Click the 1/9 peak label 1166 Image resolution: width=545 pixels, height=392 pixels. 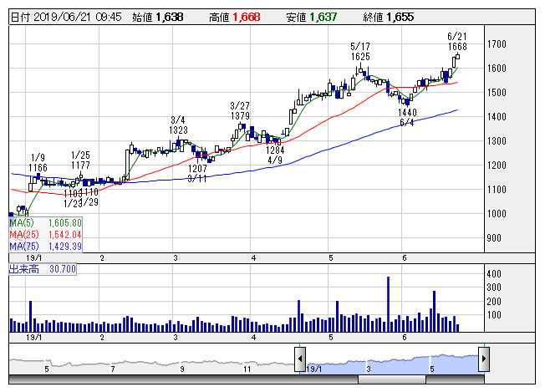pos(38,168)
